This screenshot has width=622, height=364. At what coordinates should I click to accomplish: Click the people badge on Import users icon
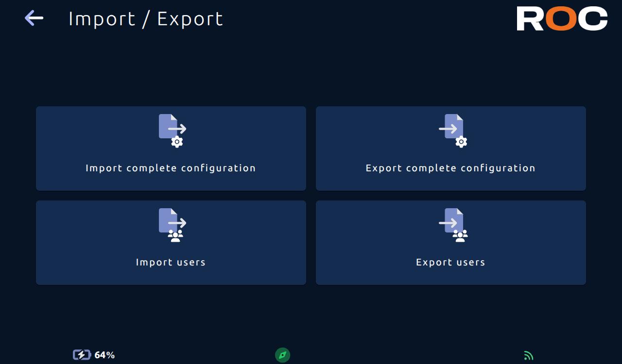(x=175, y=236)
